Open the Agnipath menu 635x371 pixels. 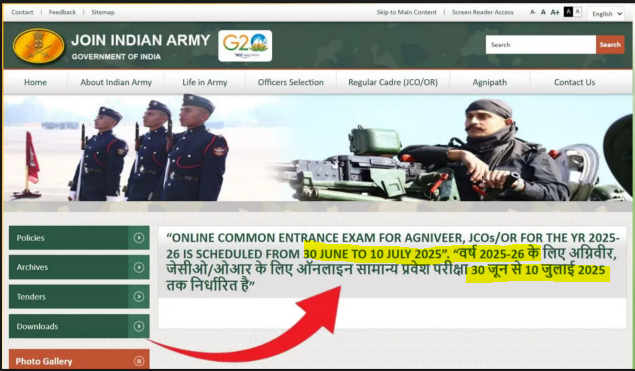tap(490, 82)
